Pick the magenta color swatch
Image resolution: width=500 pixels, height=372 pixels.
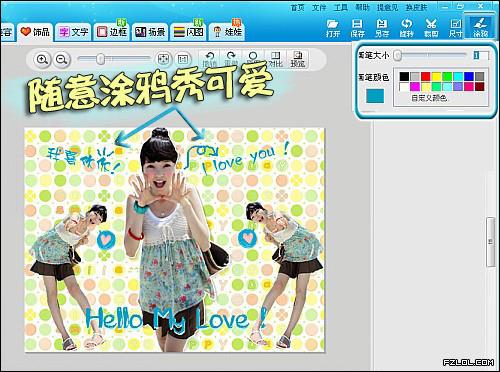point(415,87)
